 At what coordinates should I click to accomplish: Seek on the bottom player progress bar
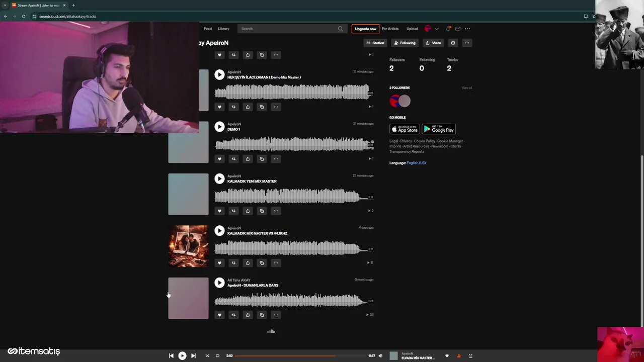300,356
